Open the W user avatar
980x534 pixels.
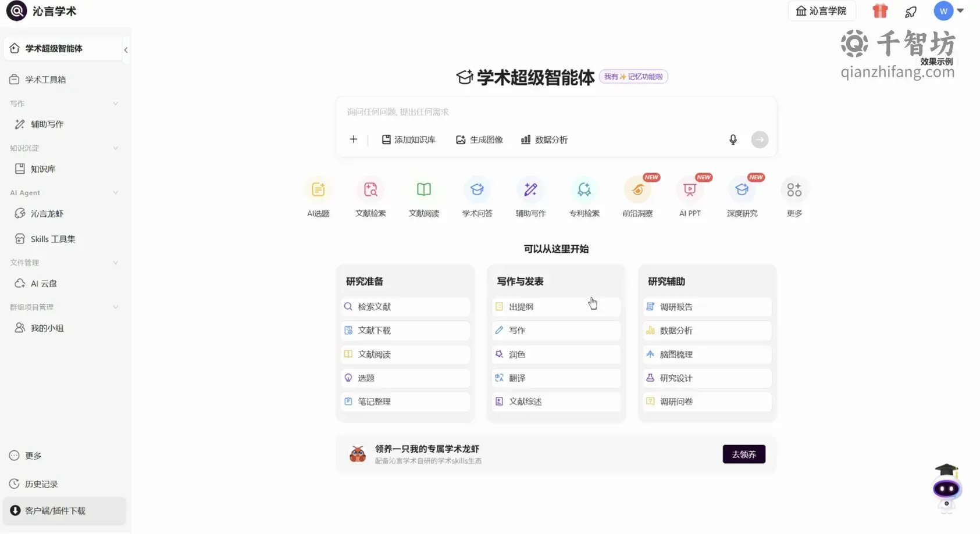(943, 11)
